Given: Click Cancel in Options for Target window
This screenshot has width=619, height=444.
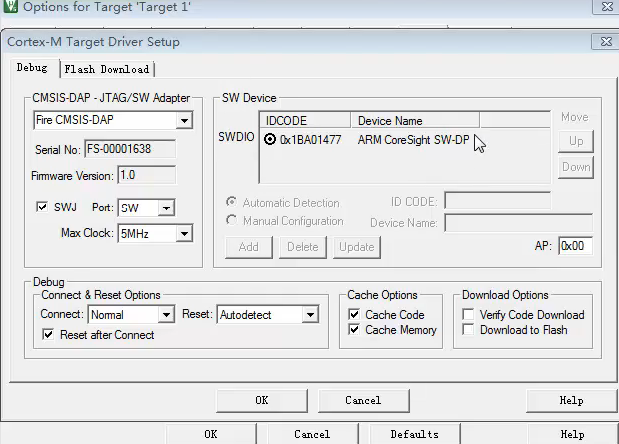Looking at the screenshot, I should click(x=312, y=434).
